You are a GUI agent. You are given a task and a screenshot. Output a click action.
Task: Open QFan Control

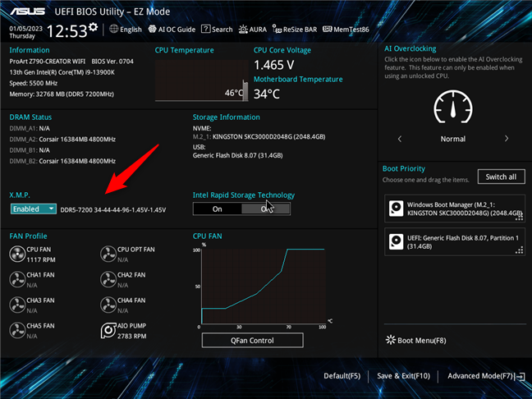[x=252, y=341]
